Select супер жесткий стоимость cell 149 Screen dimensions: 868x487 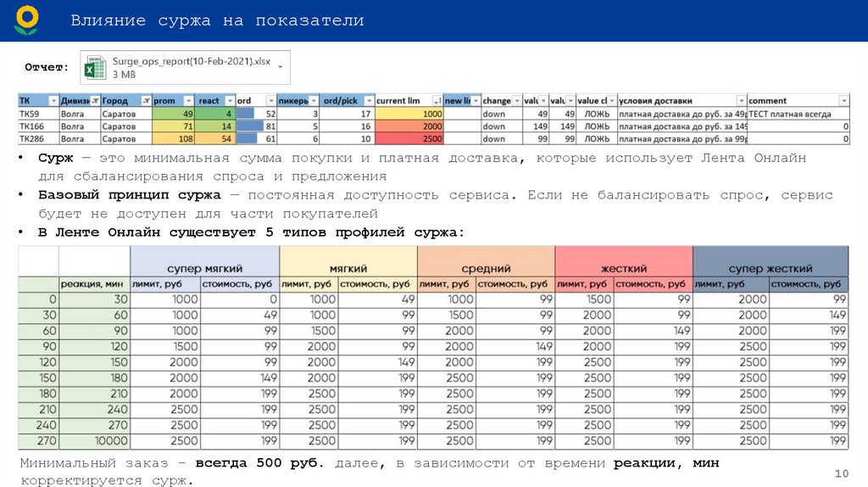click(809, 315)
